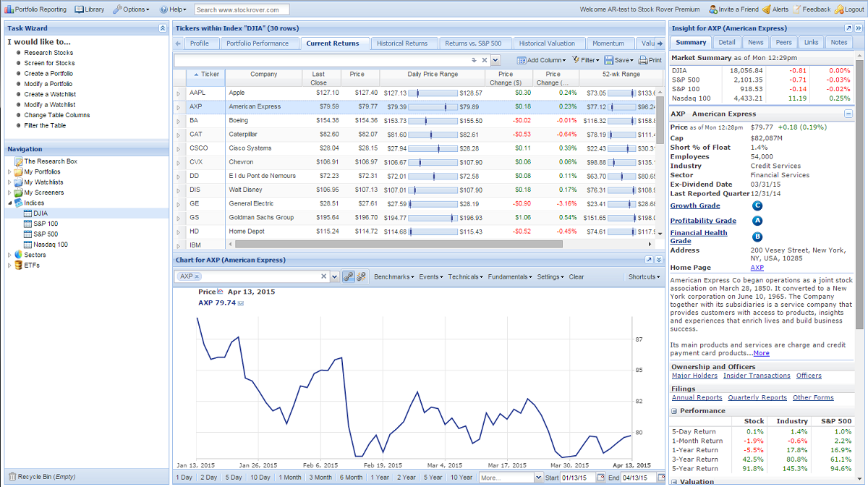Pop out the Insight panel
This screenshot has height=487, width=868.
848,28
